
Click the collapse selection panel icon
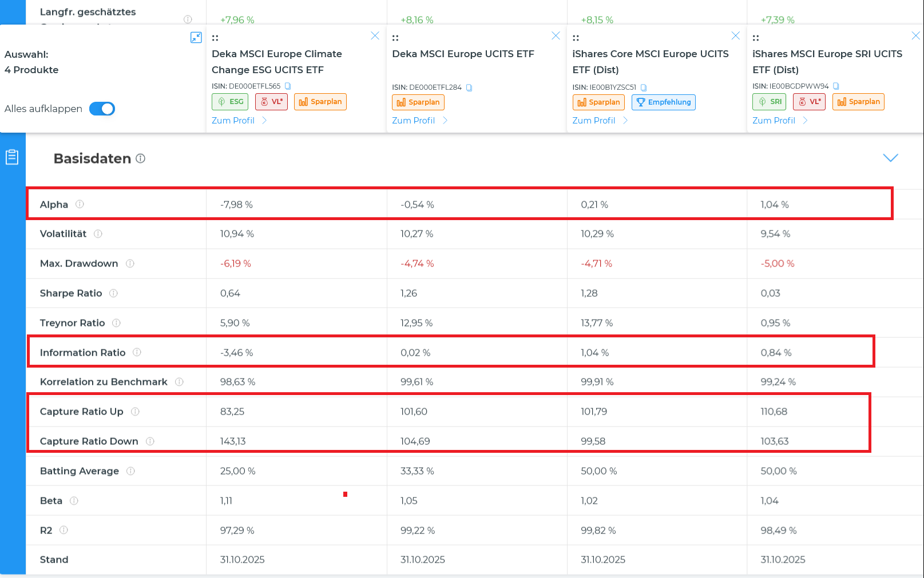coord(196,38)
